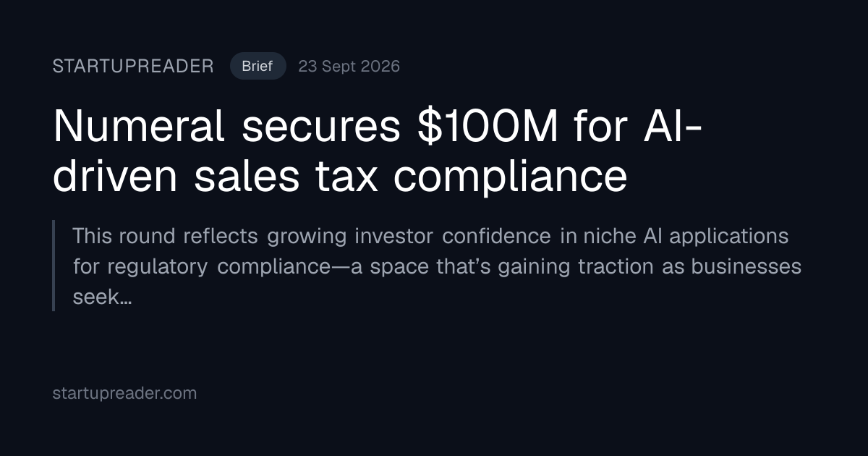868x456 pixels.
Task: Click the summary paragraph beginning This round reflects
Action: (x=437, y=266)
